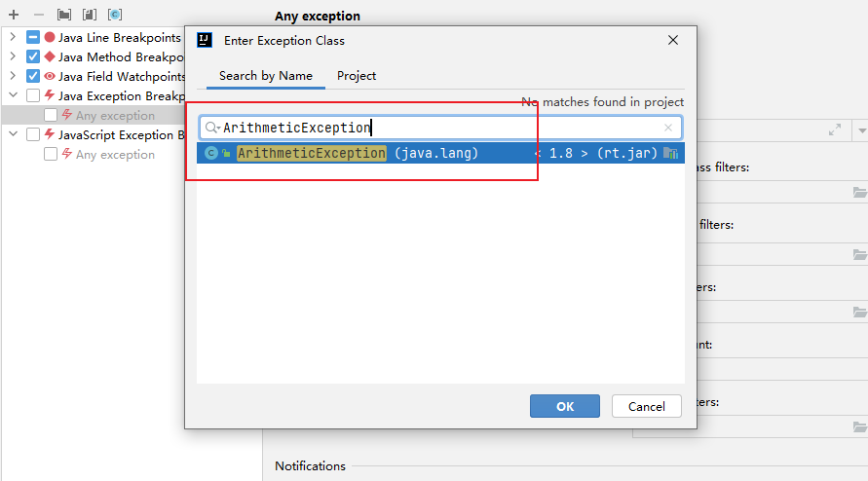Screen dimensions: 868x481
Task: Collapse the JavaScript Exception Breakpoints node
Action: click(13, 134)
